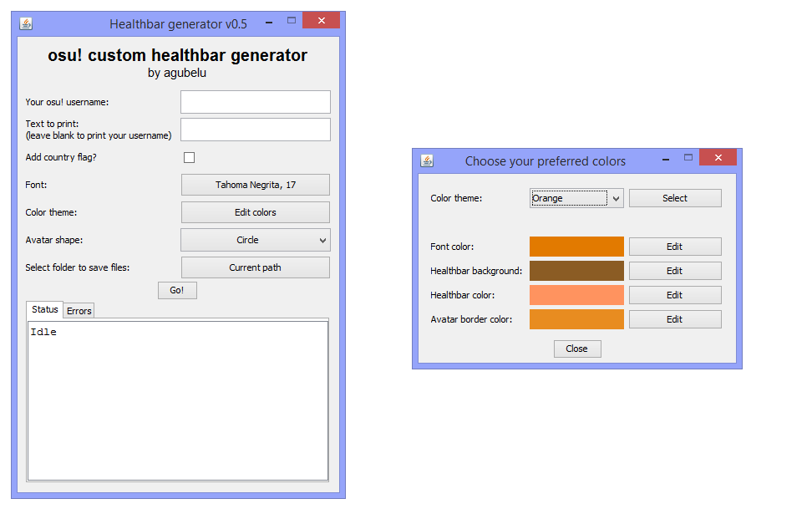
Task: Open the Color theme Orange dropdown
Action: pyautogui.click(x=576, y=198)
